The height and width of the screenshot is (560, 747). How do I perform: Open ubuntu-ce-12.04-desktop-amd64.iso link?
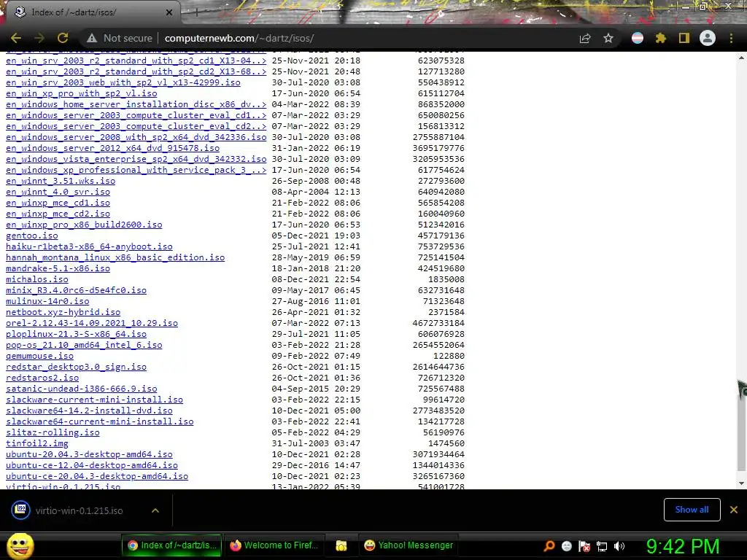click(92, 466)
